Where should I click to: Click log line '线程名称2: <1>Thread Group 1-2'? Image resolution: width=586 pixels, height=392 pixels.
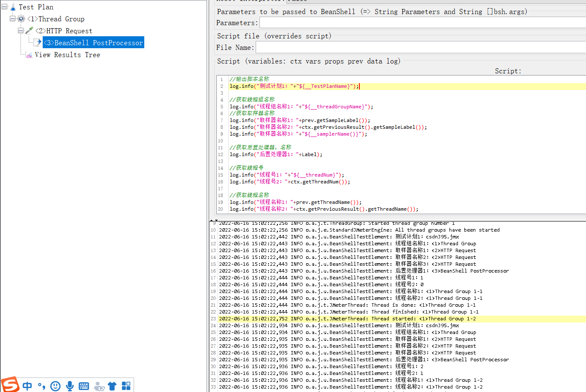click(x=351, y=387)
